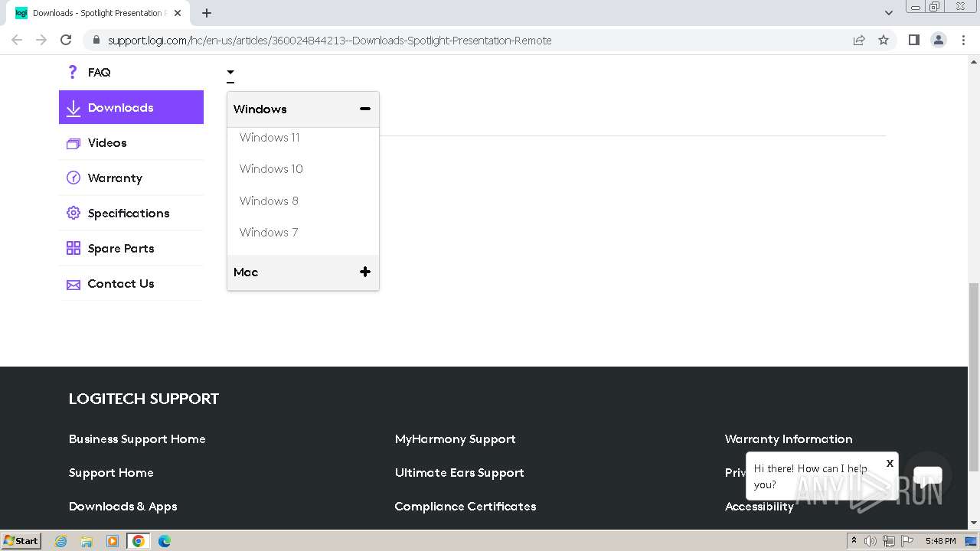Open the tab search chevron

tap(889, 13)
